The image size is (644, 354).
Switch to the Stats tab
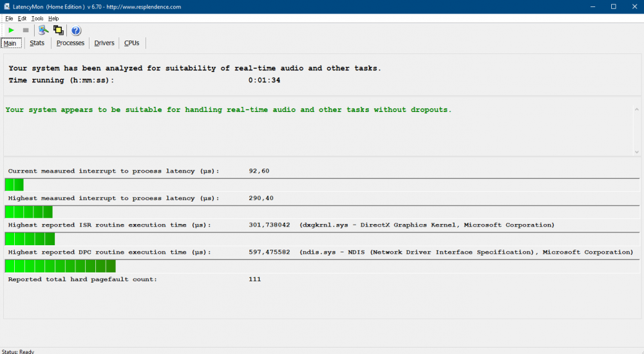coord(37,43)
